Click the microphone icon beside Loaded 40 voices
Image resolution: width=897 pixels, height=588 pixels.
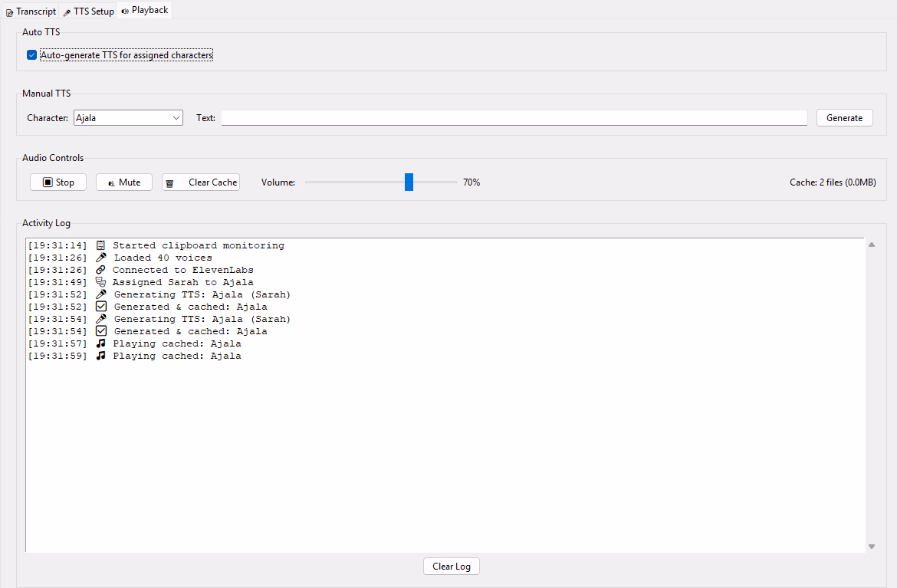click(x=100, y=258)
